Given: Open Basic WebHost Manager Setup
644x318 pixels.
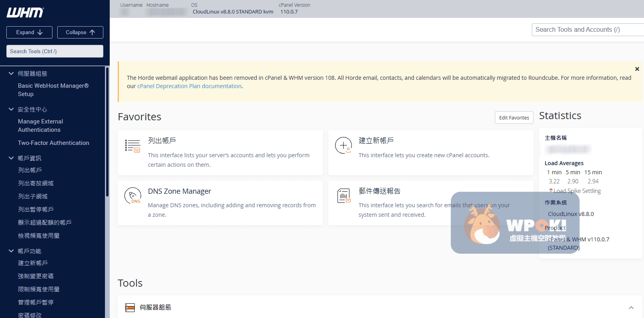Looking at the screenshot, I should tap(53, 90).
